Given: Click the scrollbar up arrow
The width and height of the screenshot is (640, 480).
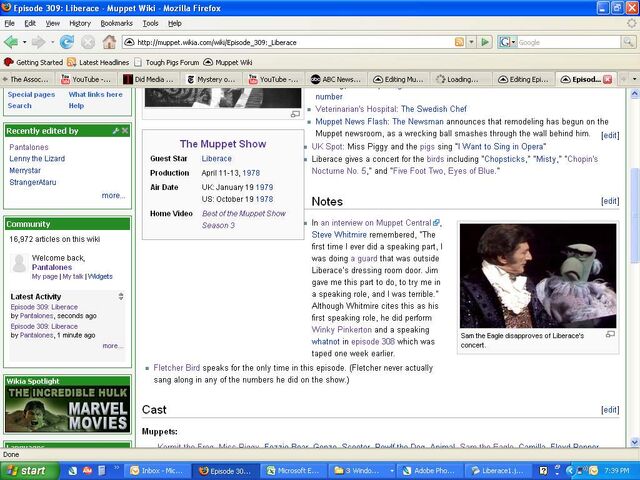Looking at the screenshot, I should pyautogui.click(x=634, y=94).
